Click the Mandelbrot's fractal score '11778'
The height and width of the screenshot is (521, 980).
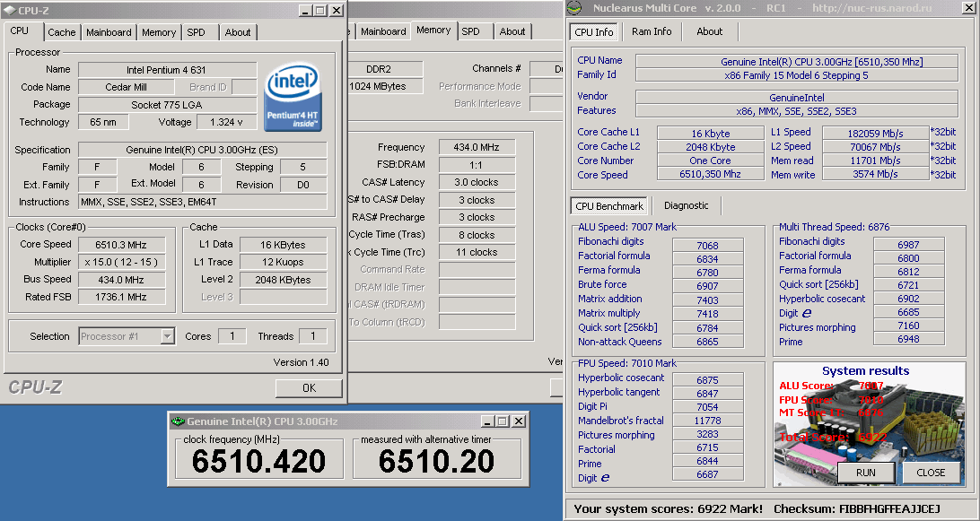707,421
